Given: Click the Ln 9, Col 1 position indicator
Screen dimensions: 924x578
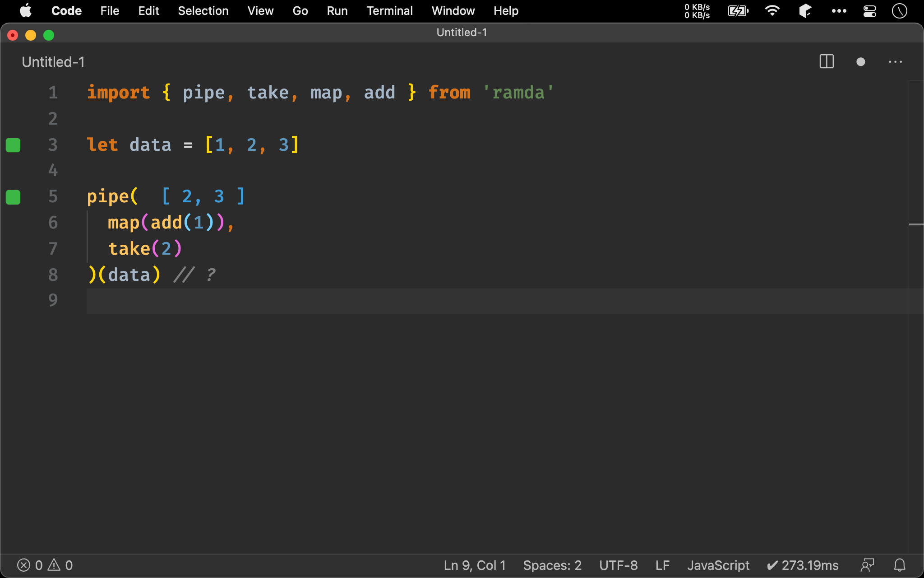Looking at the screenshot, I should (x=475, y=565).
